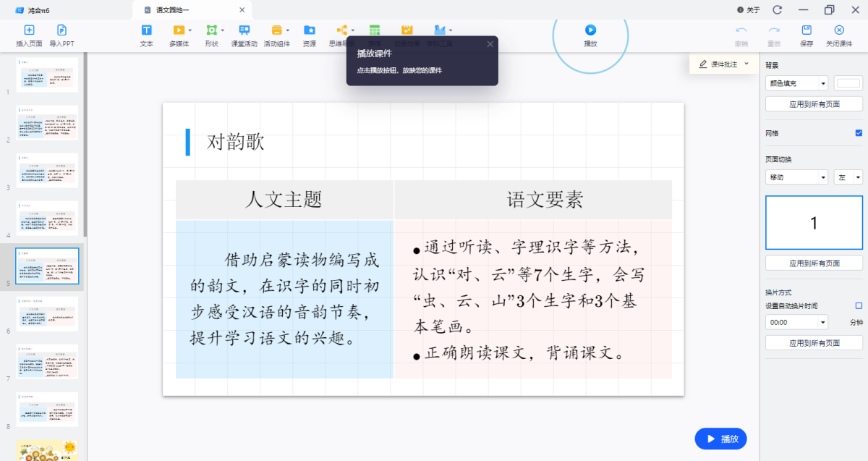
Task: Enable 设置自动换片时间 auto-advance checkbox
Action: 859,306
